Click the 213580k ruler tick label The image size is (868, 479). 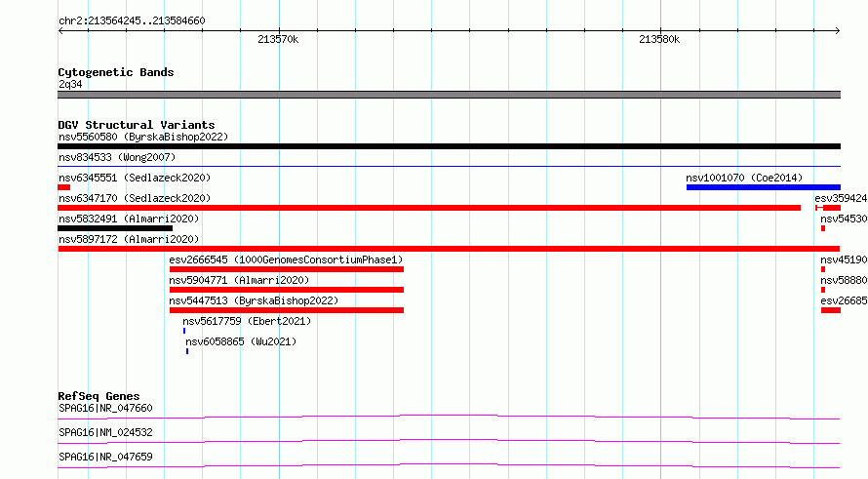(x=659, y=39)
